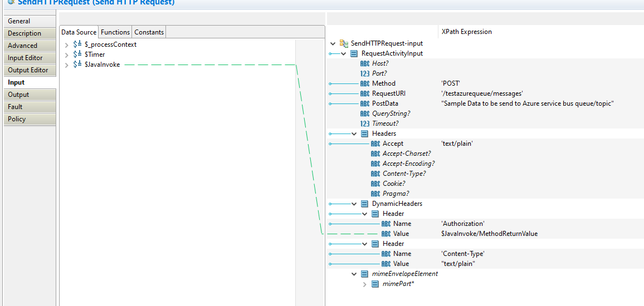Go to the Fault properties tab
The image size is (644, 306).
(16, 107)
